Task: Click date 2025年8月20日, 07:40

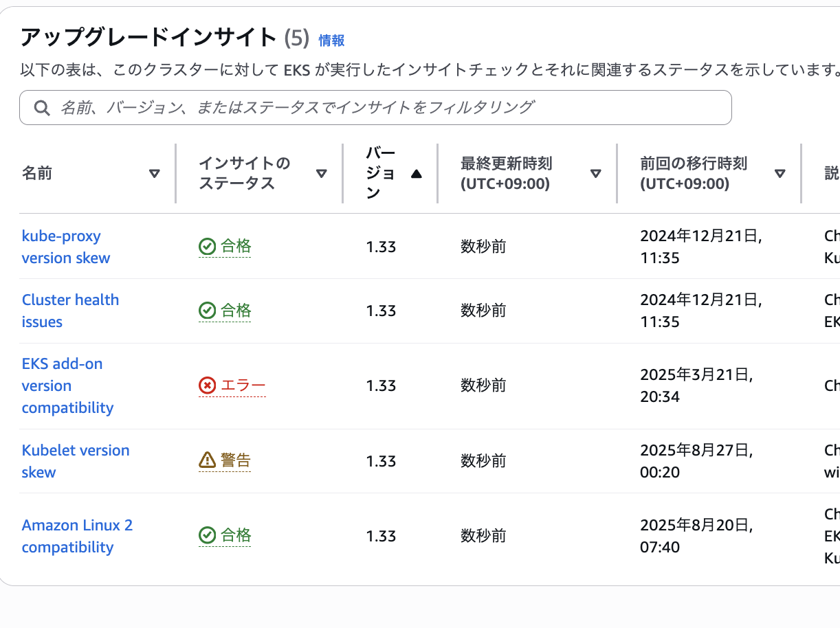Action: 697,536
